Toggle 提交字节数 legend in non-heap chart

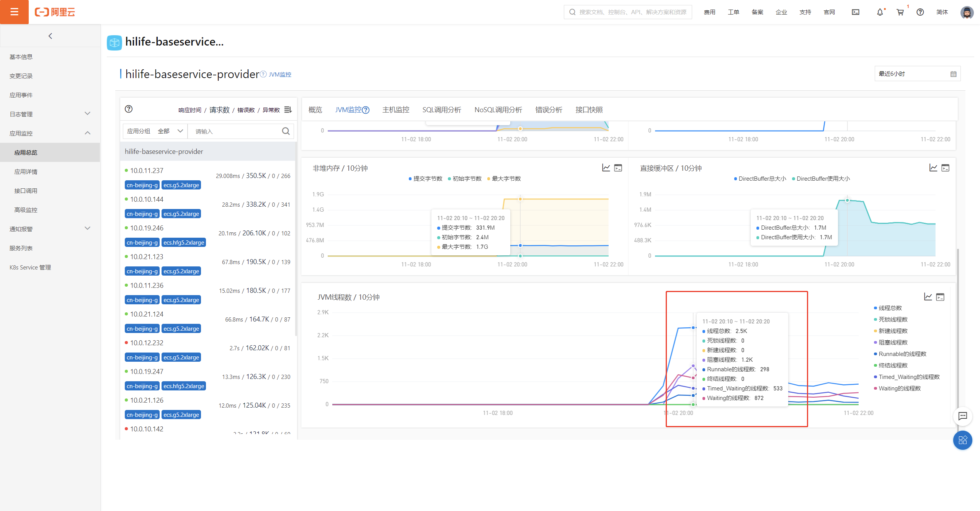pyautogui.click(x=427, y=179)
